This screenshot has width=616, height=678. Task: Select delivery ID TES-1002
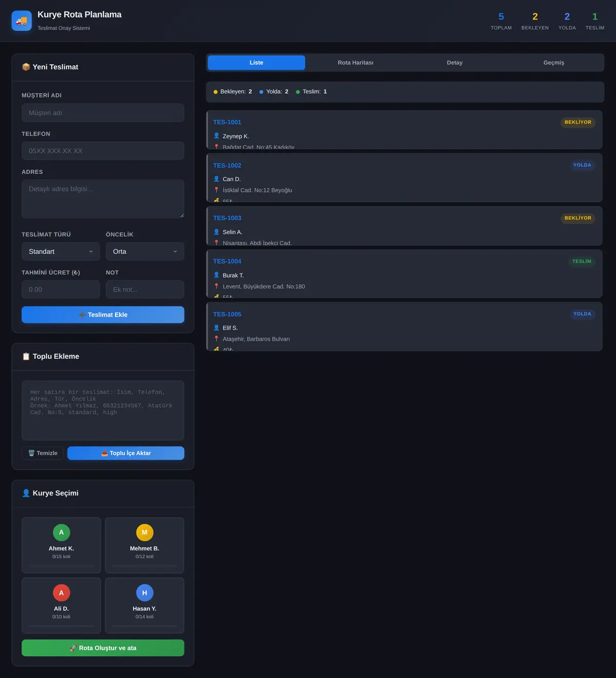(227, 165)
